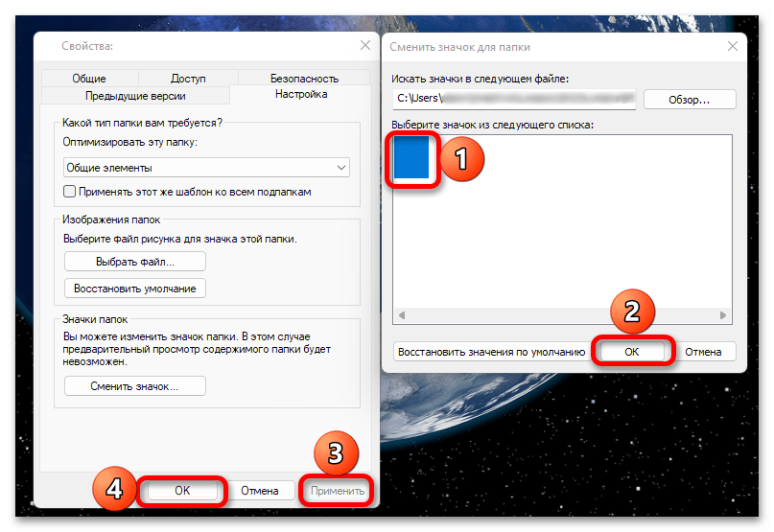Close the Свойства properties window
The image size is (774, 532).
coord(365,45)
